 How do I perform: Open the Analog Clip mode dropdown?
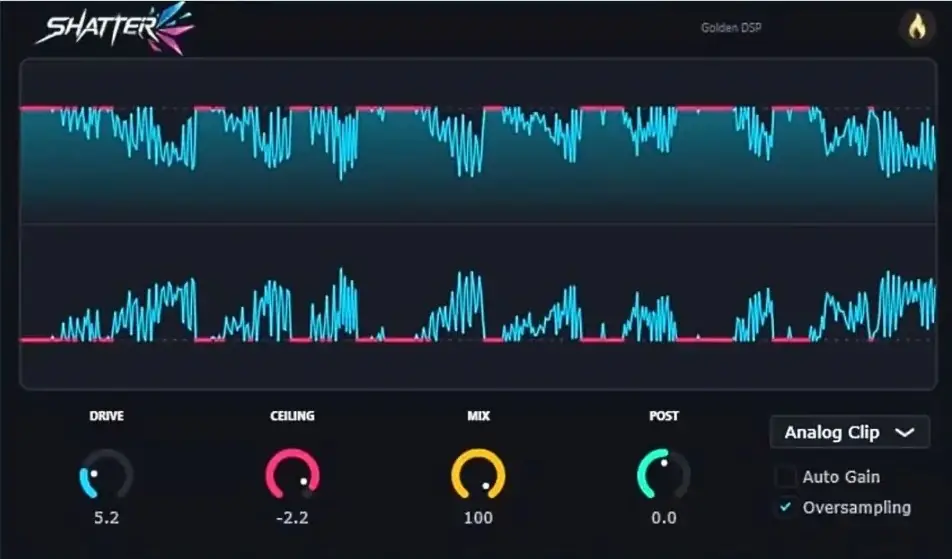click(849, 432)
